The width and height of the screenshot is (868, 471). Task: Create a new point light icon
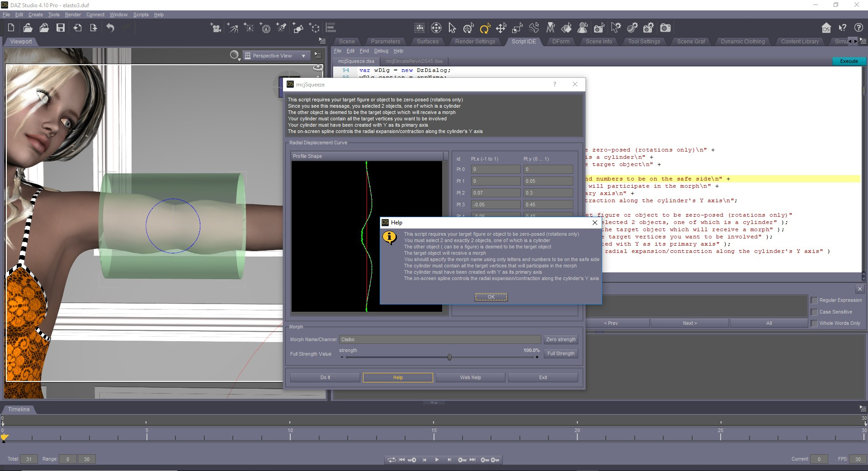(x=249, y=28)
